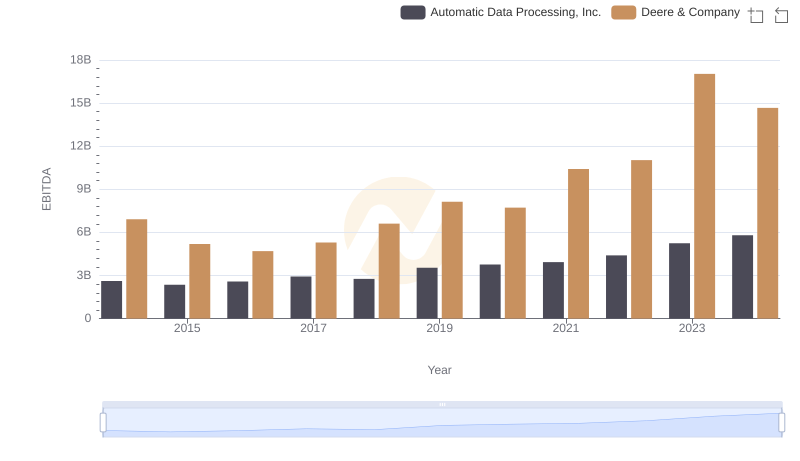Image resolution: width=800 pixels, height=461 pixels.
Task: Click the 18B y-axis label
Action: [x=81, y=60]
